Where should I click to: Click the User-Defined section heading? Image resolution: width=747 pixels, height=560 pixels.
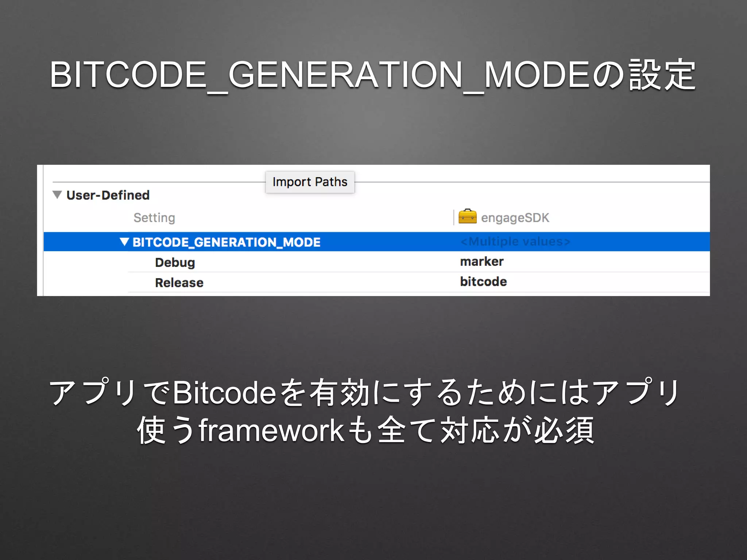(108, 195)
